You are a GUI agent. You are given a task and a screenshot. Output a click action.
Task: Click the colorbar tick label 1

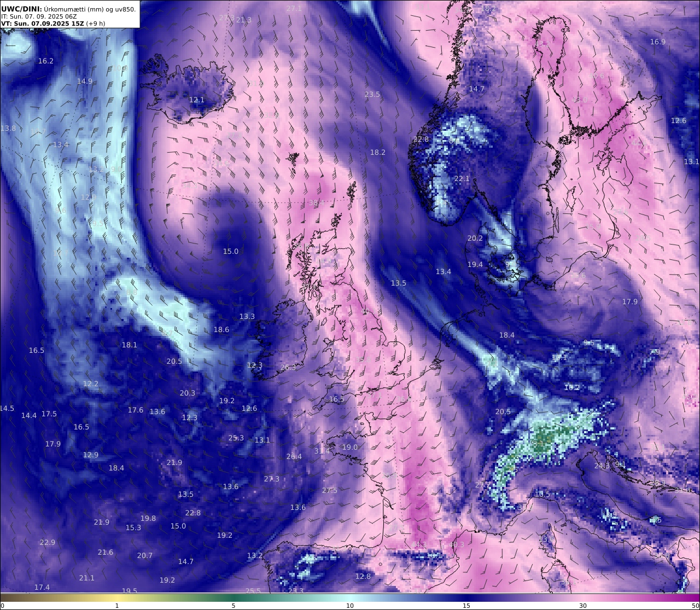click(x=117, y=606)
